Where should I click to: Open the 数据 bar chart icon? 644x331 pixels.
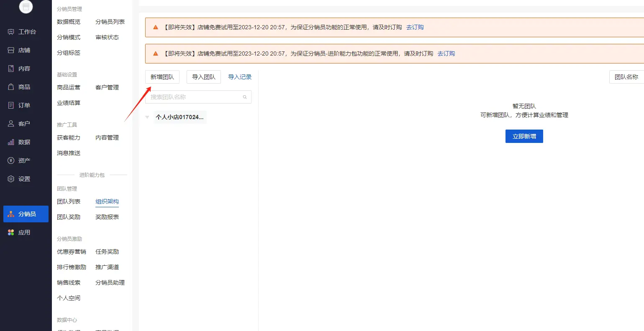pyautogui.click(x=11, y=142)
